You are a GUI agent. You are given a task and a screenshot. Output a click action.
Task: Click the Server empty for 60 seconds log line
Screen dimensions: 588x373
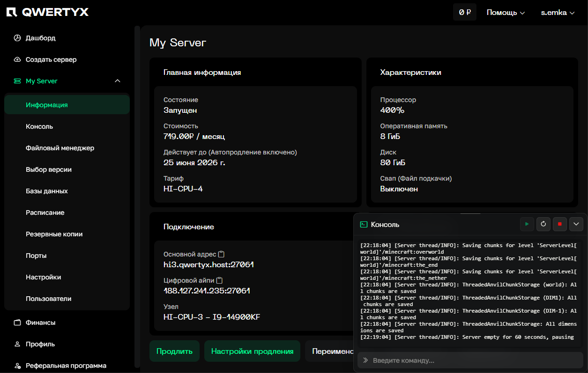[467, 337]
